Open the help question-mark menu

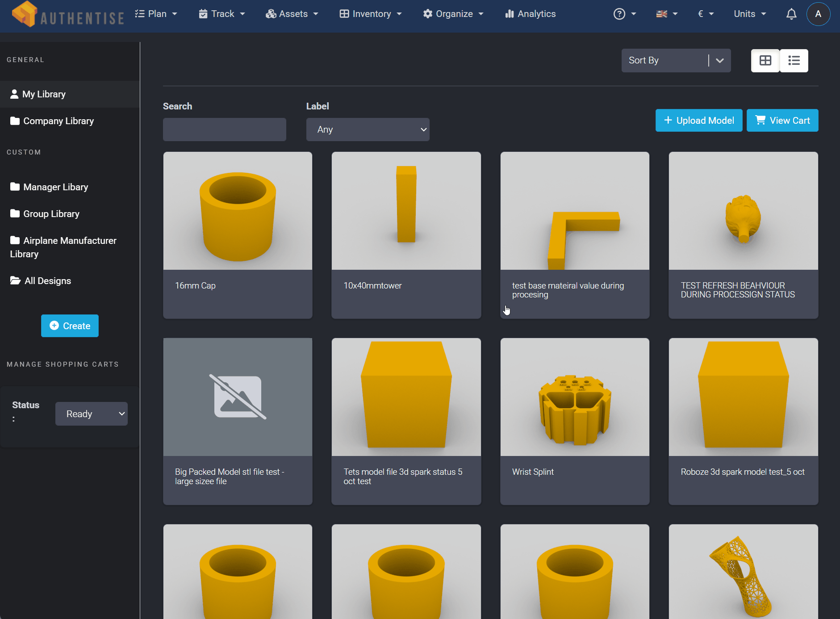pyautogui.click(x=620, y=14)
